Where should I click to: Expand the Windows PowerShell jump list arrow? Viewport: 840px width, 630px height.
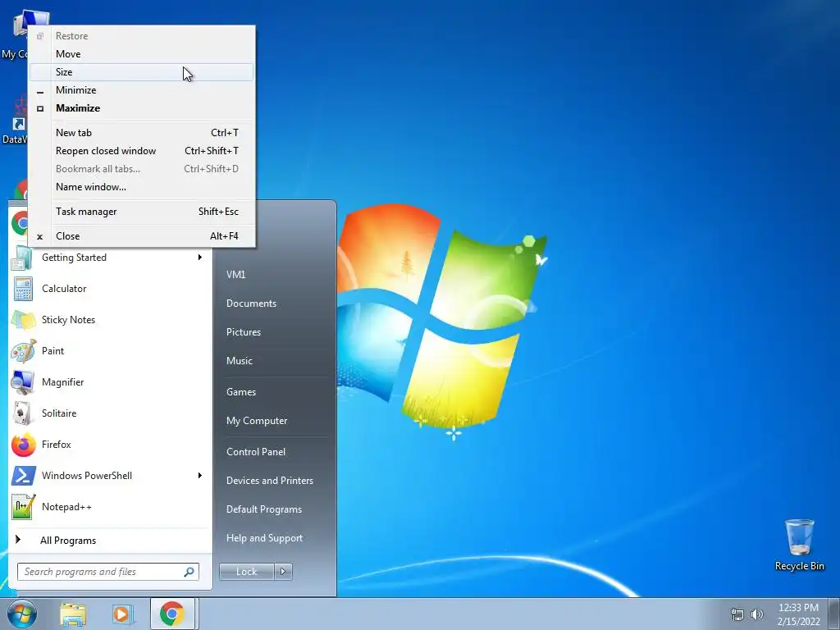click(200, 476)
